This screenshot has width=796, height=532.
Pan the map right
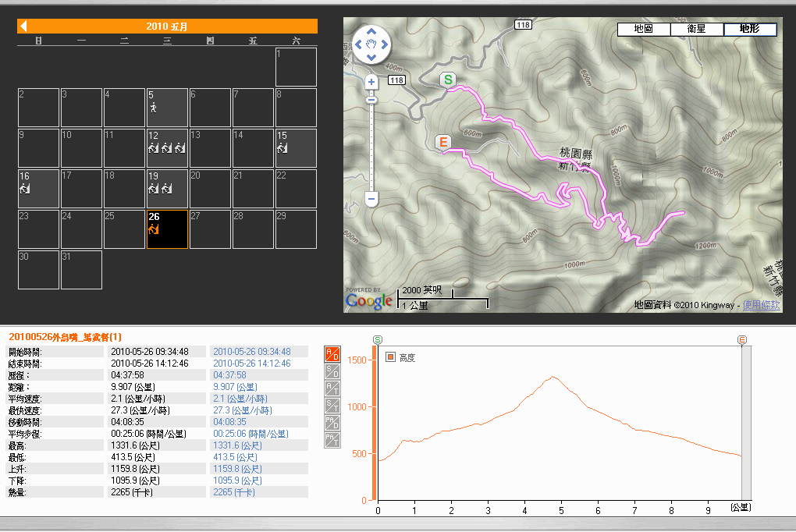click(384, 44)
